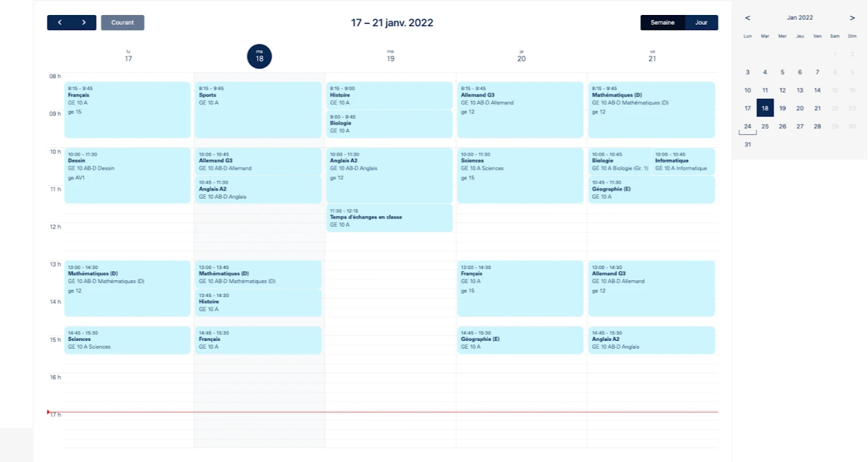Show previous month in mini calendar
This screenshot has height=462, width=868.
coord(747,18)
